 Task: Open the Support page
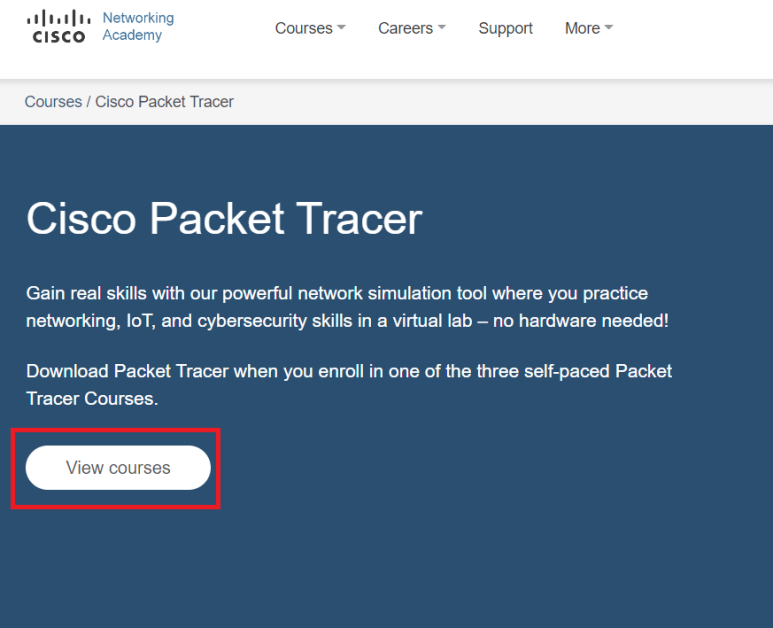505,28
